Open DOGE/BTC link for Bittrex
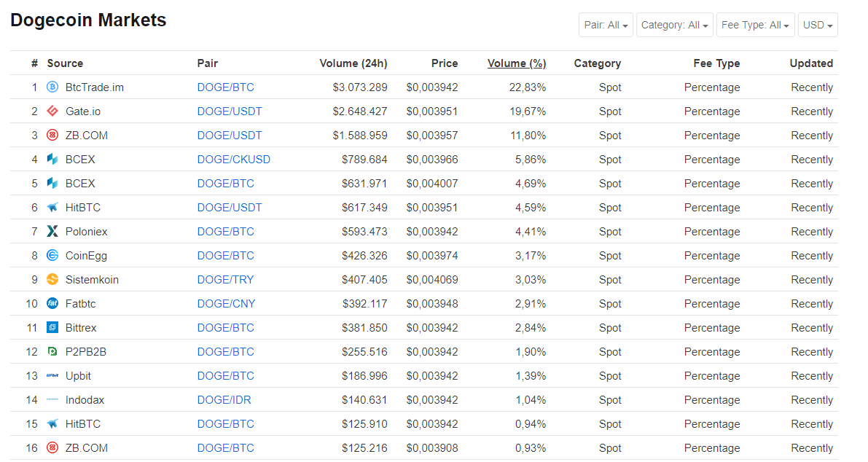Screen dimensions: 868x462 click(x=225, y=328)
